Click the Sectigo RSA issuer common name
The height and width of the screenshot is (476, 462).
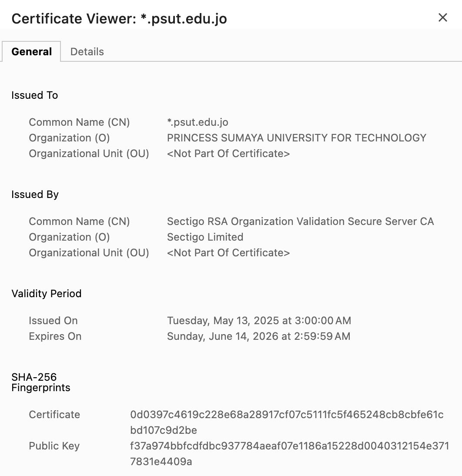pyautogui.click(x=301, y=221)
